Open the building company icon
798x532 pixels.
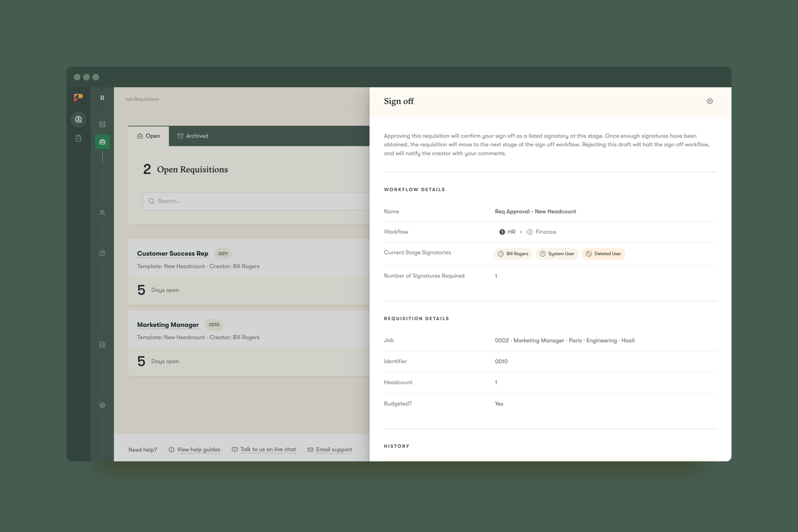click(102, 345)
